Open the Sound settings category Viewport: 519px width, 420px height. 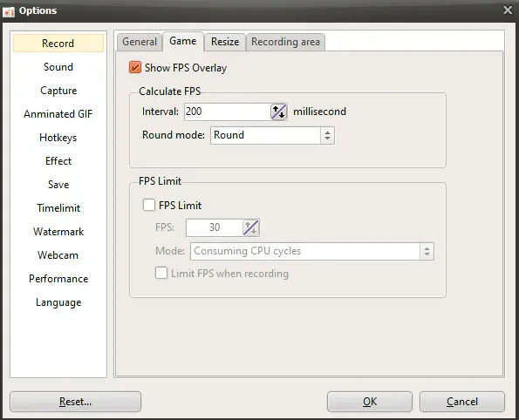click(58, 67)
